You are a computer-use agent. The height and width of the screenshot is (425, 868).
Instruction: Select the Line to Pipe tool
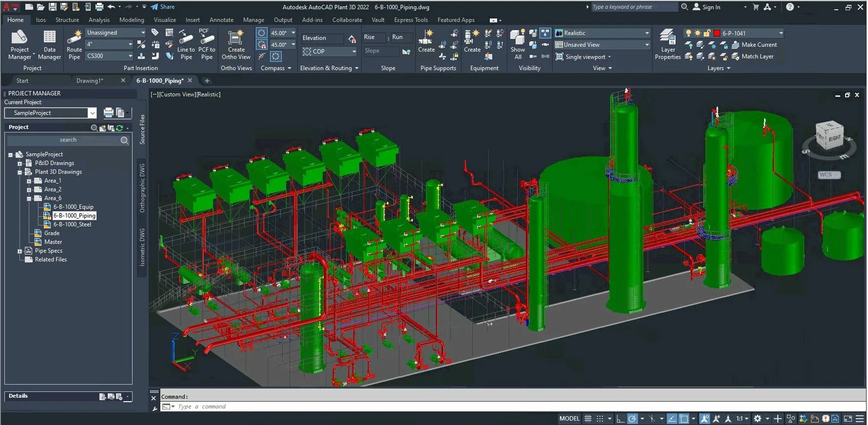pyautogui.click(x=186, y=44)
